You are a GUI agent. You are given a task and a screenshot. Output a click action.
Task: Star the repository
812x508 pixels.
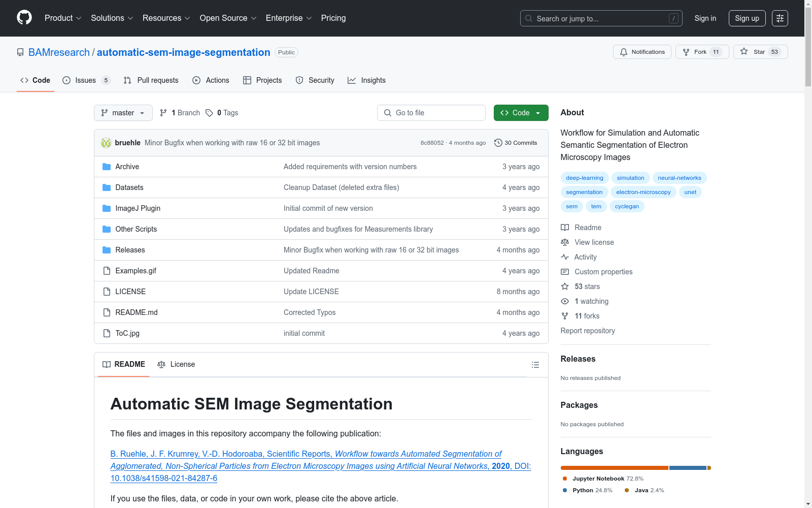pyautogui.click(x=760, y=52)
